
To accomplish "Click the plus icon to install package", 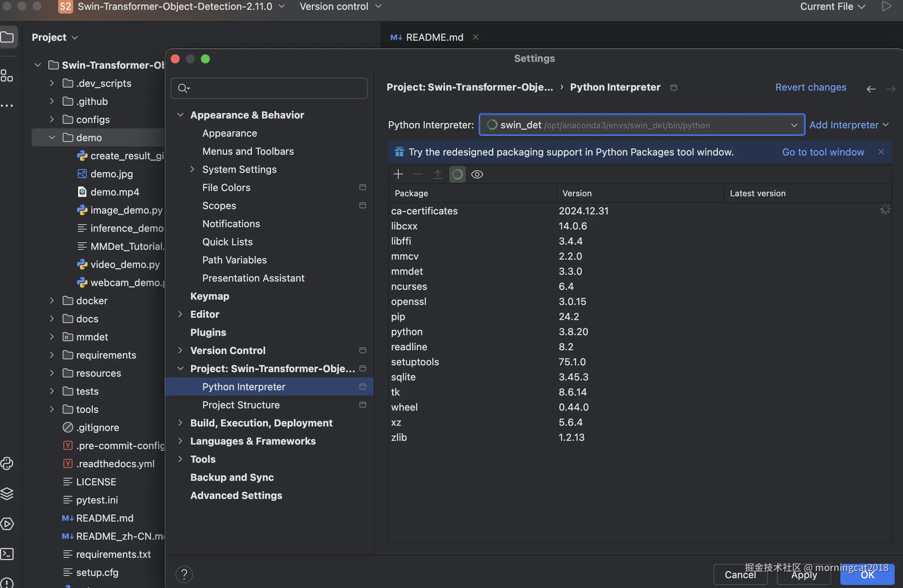I will [398, 174].
